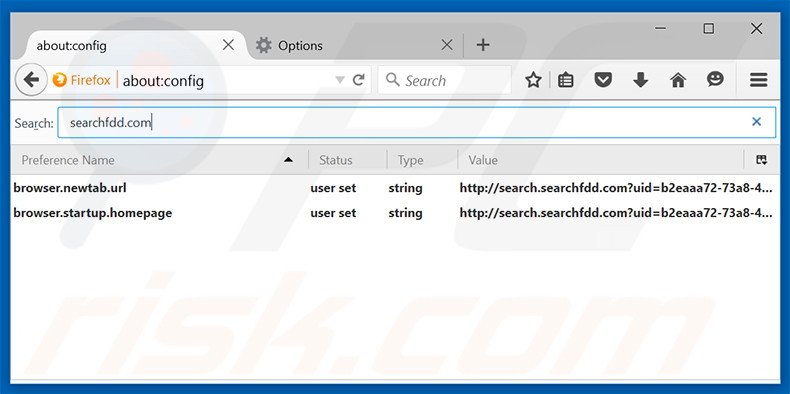
Task: Click the sort ascending arrow indicator
Action: click(288, 160)
